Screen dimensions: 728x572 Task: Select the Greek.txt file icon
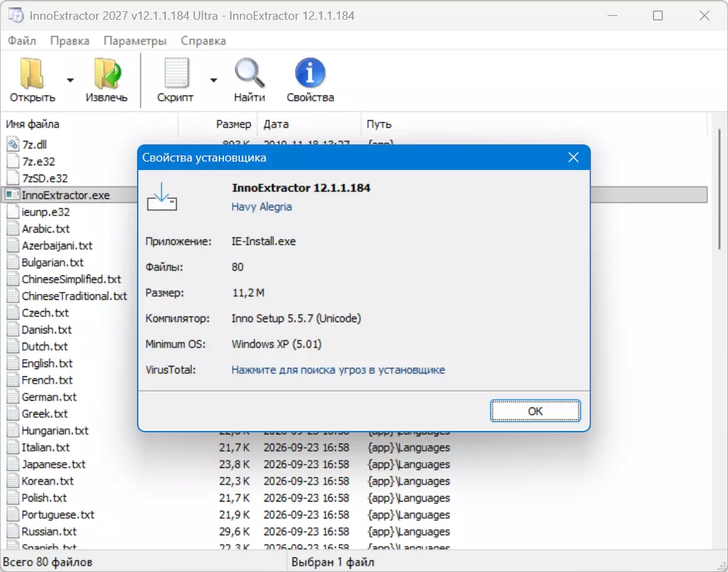(13, 413)
